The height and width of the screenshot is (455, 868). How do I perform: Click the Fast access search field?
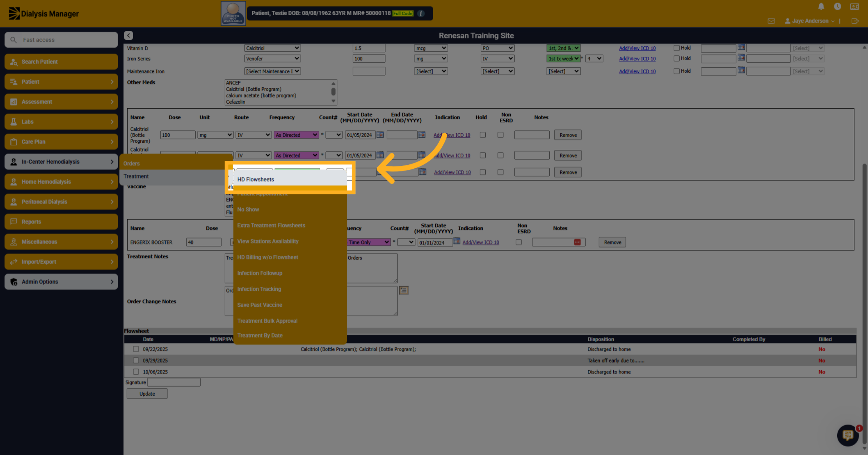click(x=61, y=40)
